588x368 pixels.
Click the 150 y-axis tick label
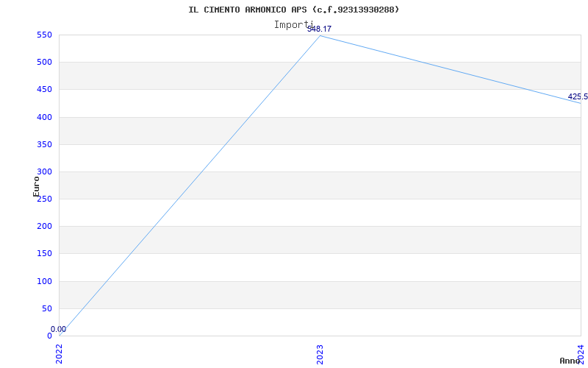coord(44,254)
